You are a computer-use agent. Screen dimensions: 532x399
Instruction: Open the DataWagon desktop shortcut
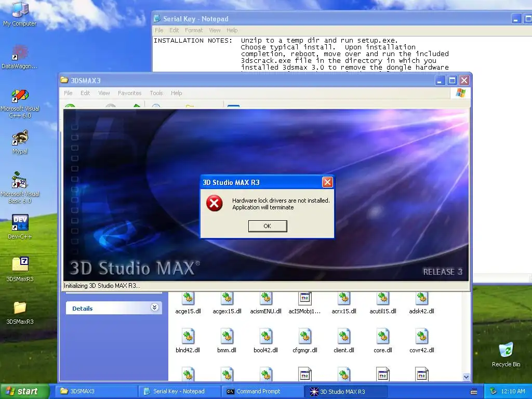coord(20,57)
